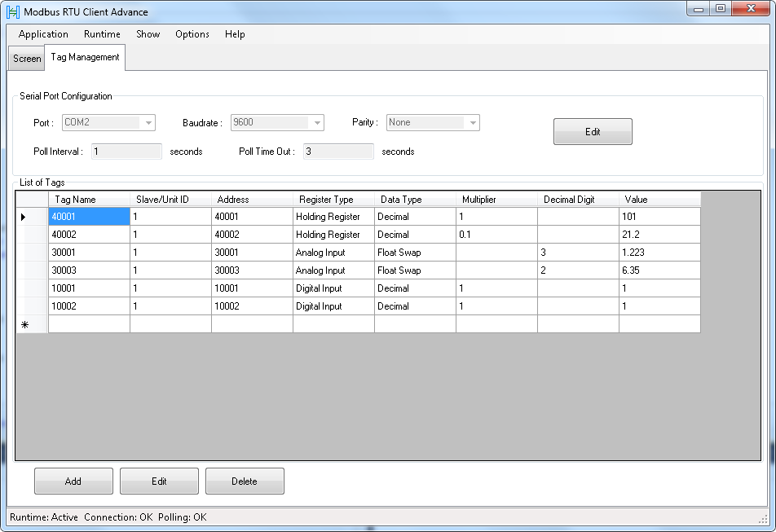Screen dimensions: 776x532
Task: Select tag name cell 30001
Action: (x=89, y=253)
